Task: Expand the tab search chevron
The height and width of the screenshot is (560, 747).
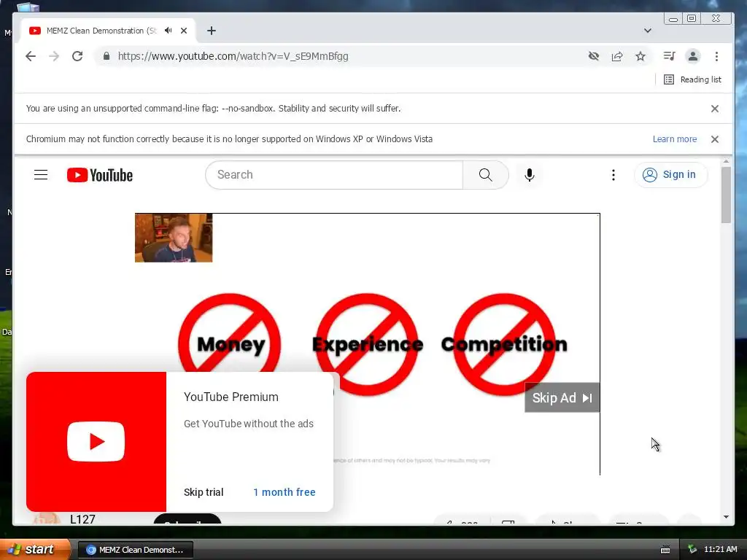Action: pyautogui.click(x=648, y=31)
